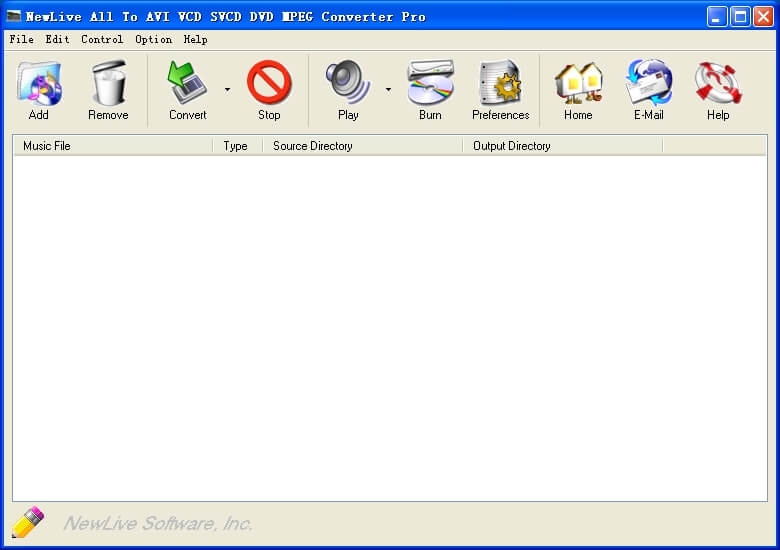
Task: Click the Output Directory column header
Action: (x=562, y=146)
